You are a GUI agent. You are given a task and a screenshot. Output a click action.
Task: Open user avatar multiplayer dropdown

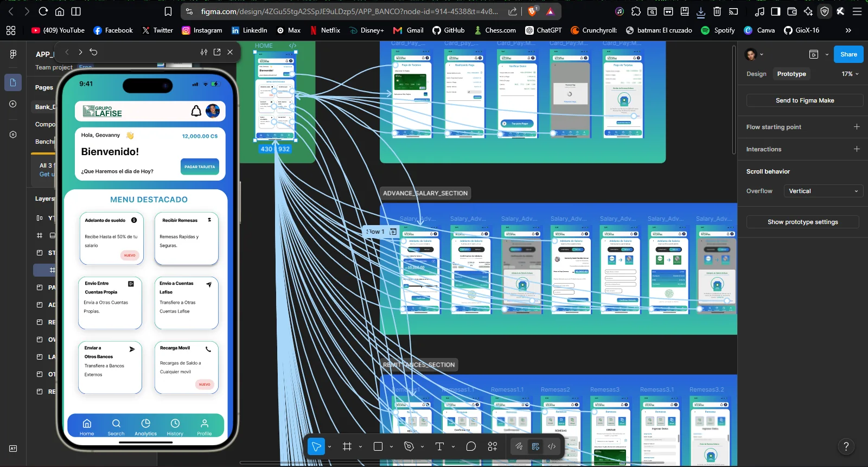pos(754,54)
